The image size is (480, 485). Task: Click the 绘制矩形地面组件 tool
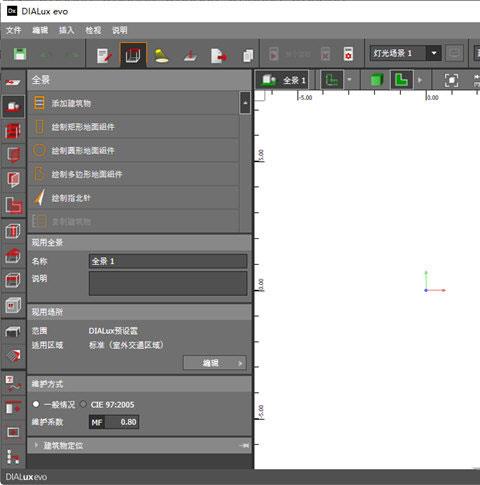133,127
